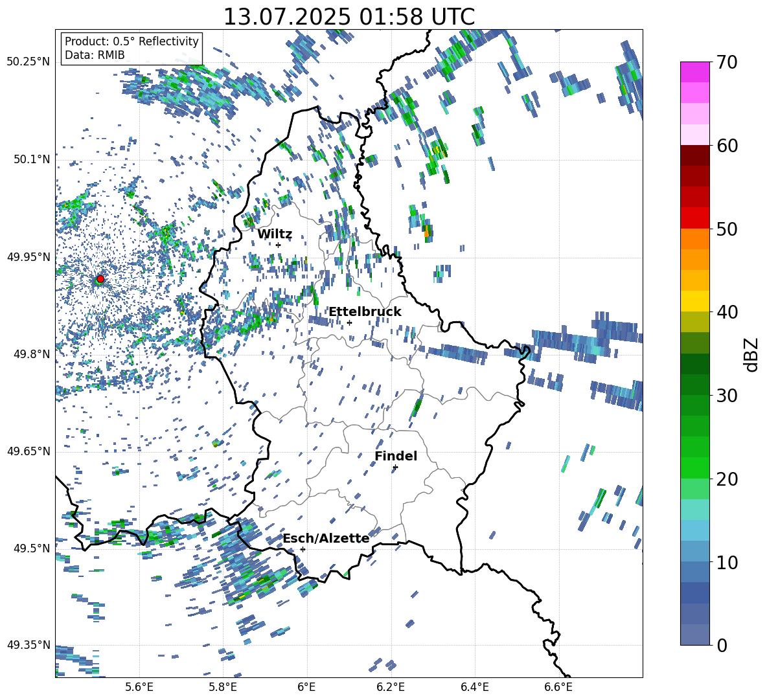The image size is (767, 700).
Task: Click the Findel city label
Action: click(x=396, y=456)
